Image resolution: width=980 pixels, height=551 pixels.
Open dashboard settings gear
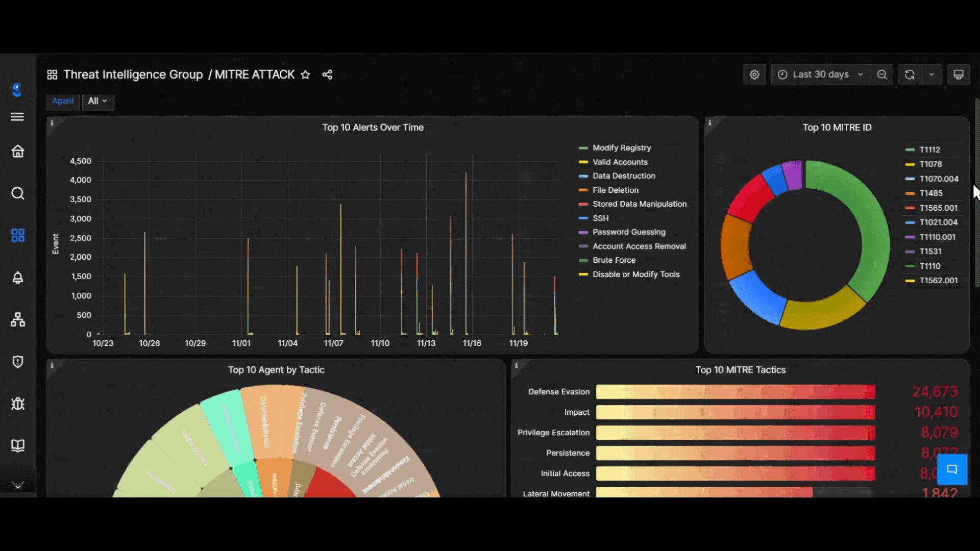tap(754, 74)
